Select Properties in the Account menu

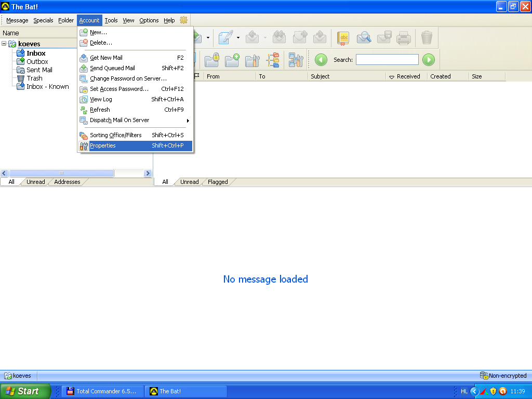(x=136, y=146)
